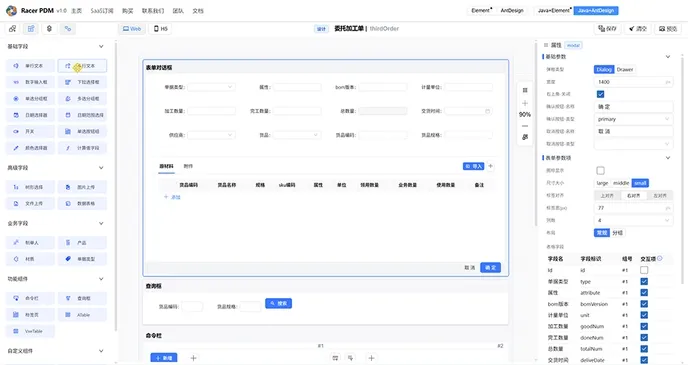The image size is (688, 365).
Task: Add the 数字输入框 field component
Action: tap(30, 82)
